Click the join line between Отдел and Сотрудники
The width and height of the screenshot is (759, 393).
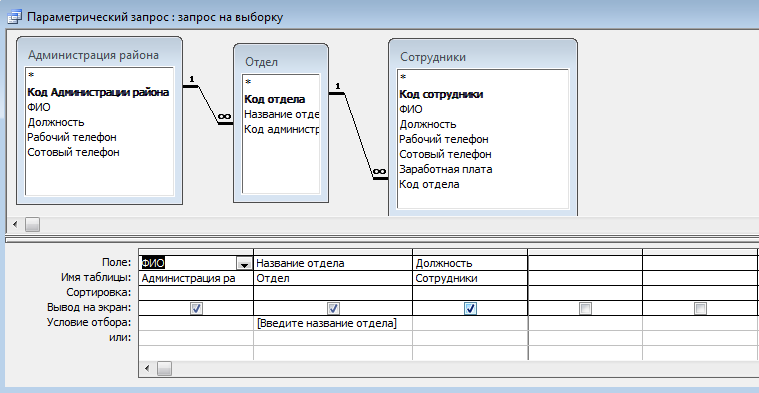click(x=359, y=136)
